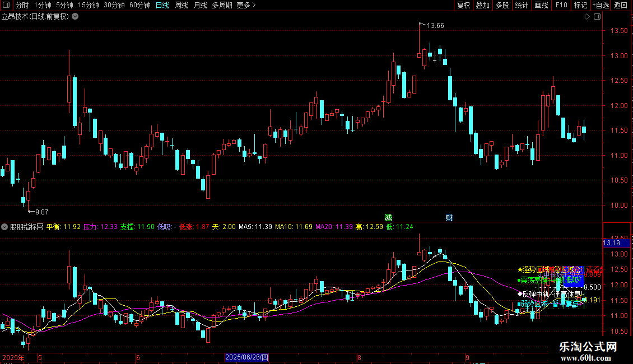Click the 股朋指标网 indicator name

(x=27, y=227)
